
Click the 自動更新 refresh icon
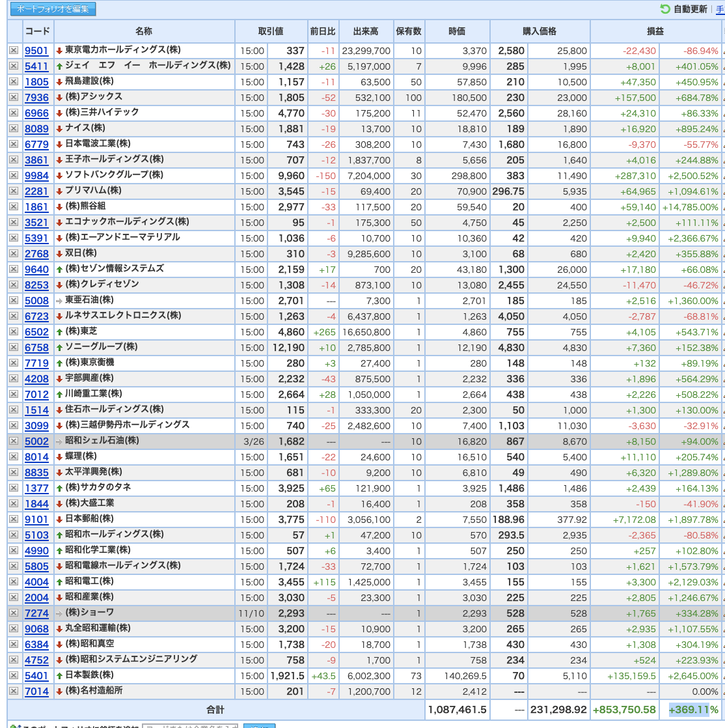coord(664,9)
